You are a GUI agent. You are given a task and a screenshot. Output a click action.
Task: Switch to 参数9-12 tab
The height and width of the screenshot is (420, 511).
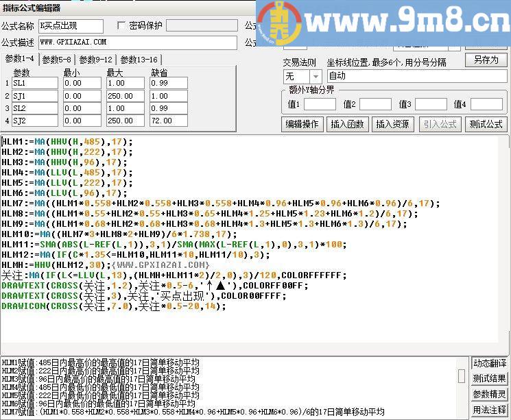pyautogui.click(x=96, y=60)
